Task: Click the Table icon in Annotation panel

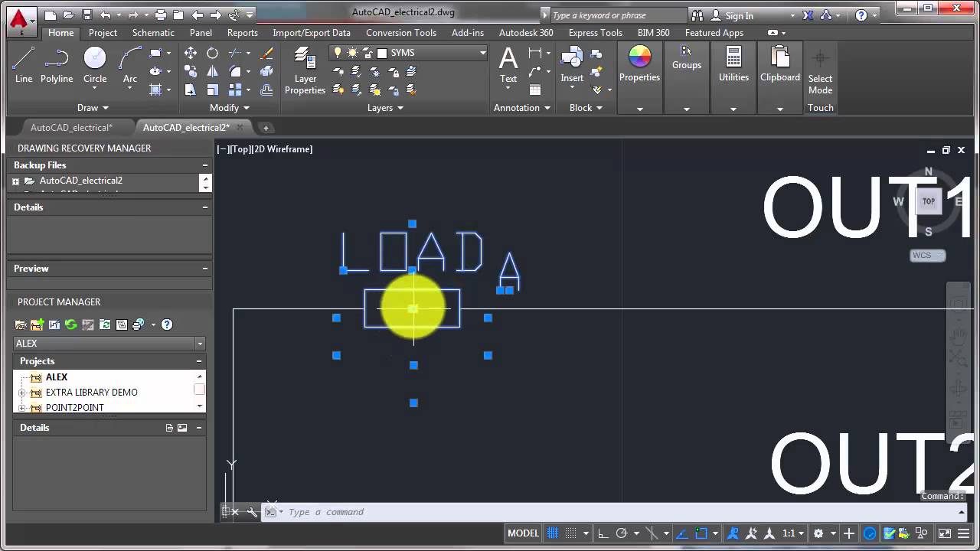Action: 535,90
